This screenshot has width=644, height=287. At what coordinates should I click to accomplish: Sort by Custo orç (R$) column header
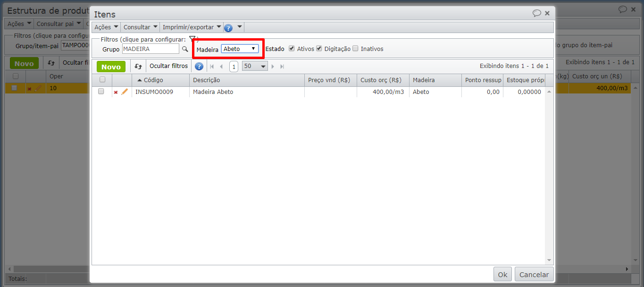click(x=383, y=80)
